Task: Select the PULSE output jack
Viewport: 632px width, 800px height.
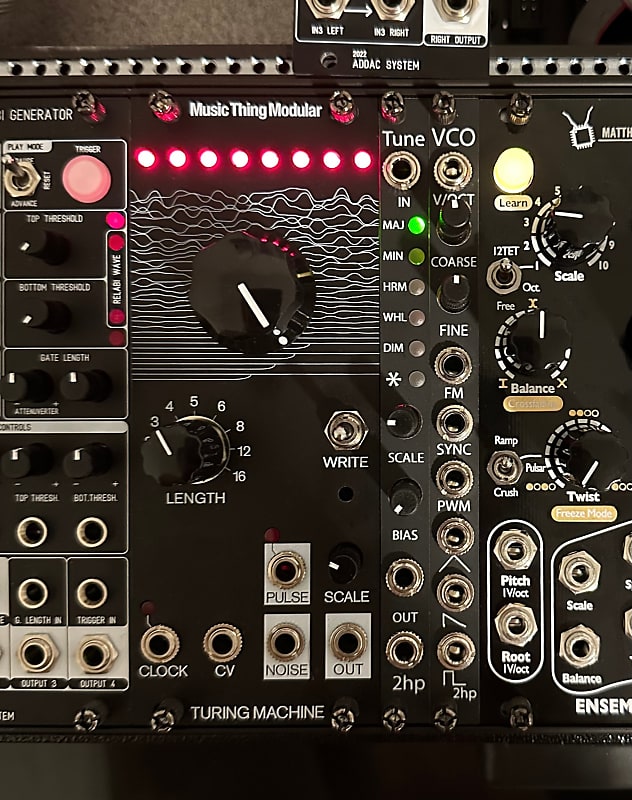Action: pyautogui.click(x=287, y=570)
